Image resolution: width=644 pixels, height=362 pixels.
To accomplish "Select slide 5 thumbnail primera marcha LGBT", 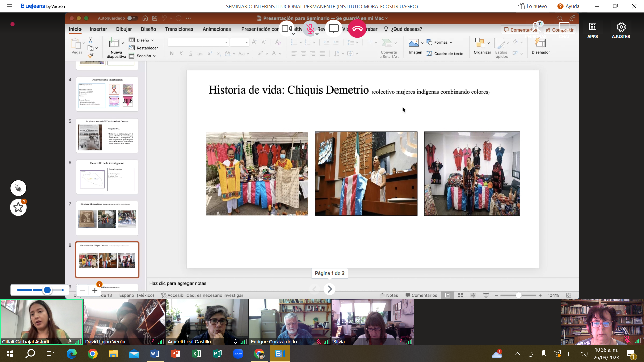I will pos(107,135).
